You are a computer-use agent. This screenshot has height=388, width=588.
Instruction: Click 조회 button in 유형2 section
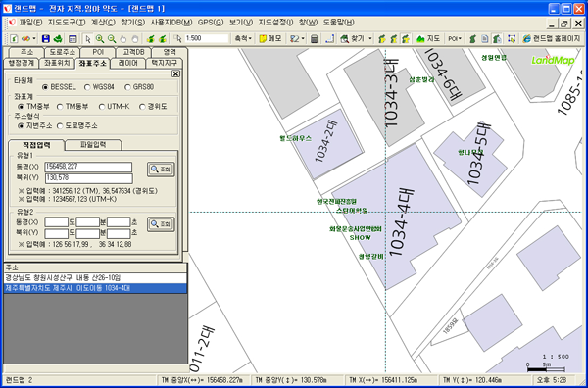(161, 224)
